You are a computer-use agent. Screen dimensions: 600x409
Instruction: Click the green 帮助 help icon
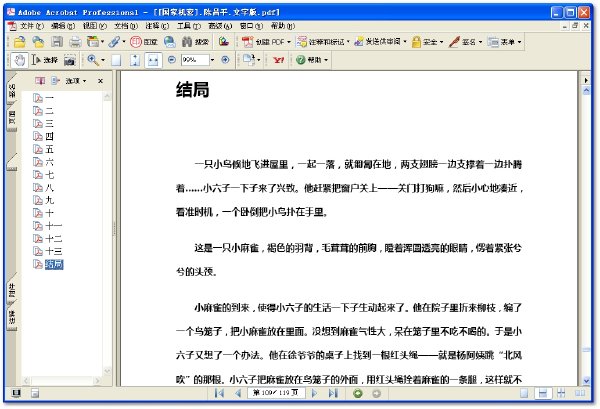pos(301,60)
